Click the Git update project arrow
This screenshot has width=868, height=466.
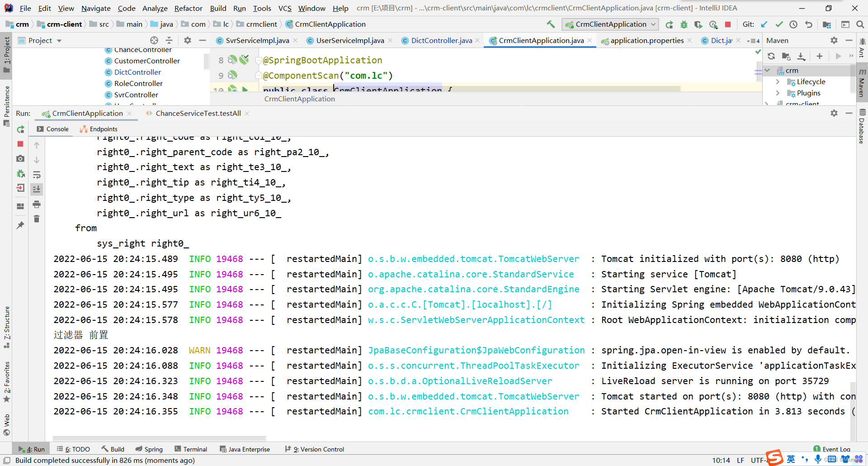[x=764, y=24]
